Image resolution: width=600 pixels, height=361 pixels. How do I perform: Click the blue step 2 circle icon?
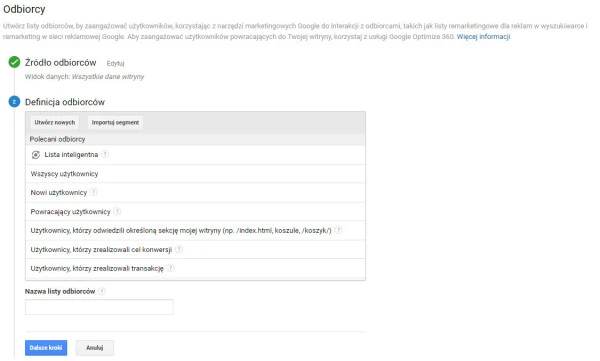14,102
